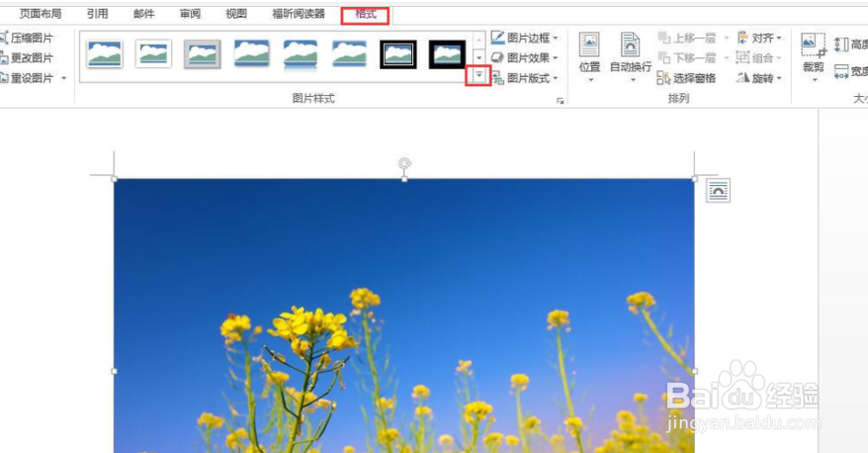This screenshot has width=868, height=453.
Task: Click 上移一层 bring forward
Action: (687, 38)
